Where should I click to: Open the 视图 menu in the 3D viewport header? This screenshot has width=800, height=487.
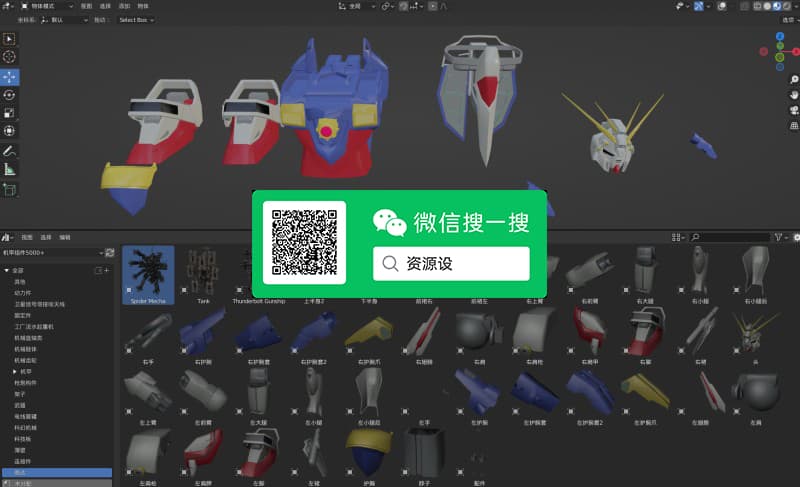tap(87, 6)
